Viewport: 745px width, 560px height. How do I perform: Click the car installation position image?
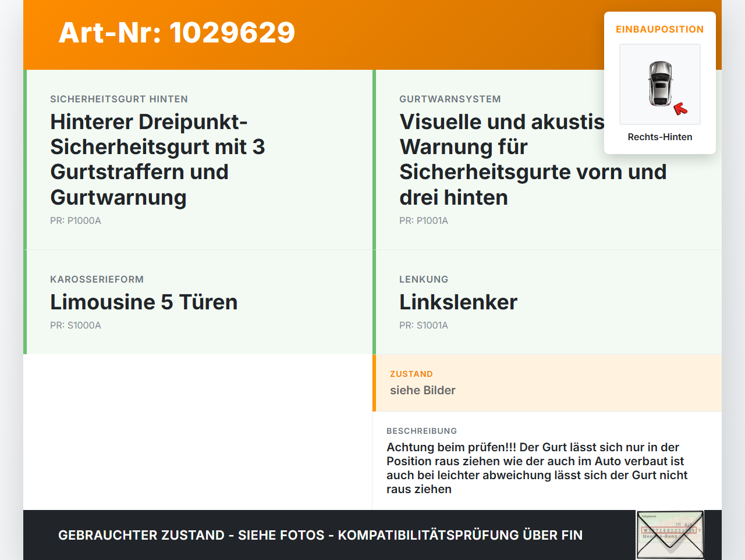pyautogui.click(x=660, y=84)
